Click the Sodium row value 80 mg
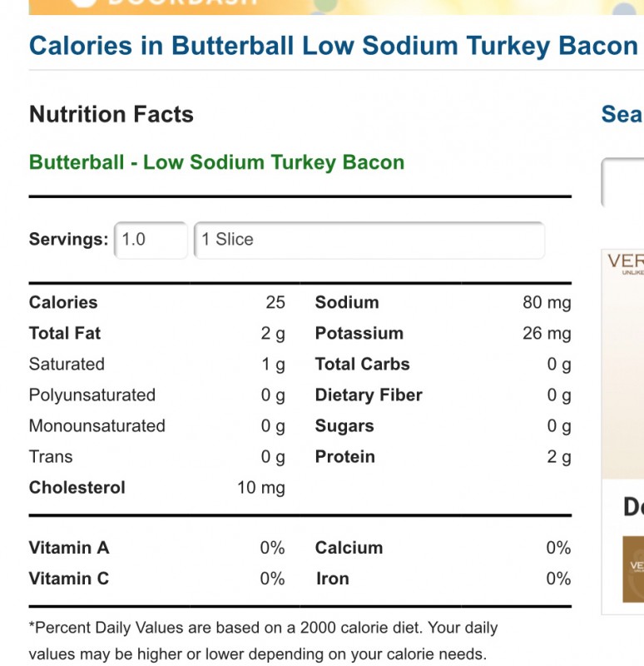Viewport: 644px width, 666px height. tap(547, 303)
